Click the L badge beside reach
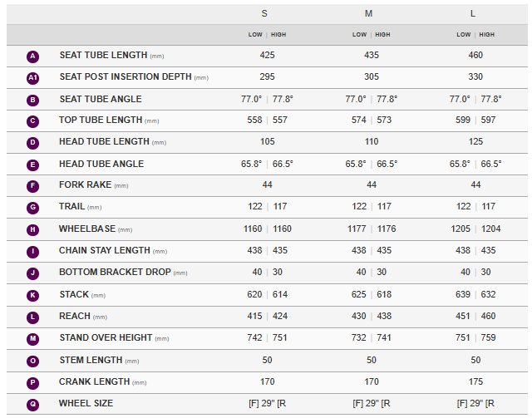 tap(32, 317)
